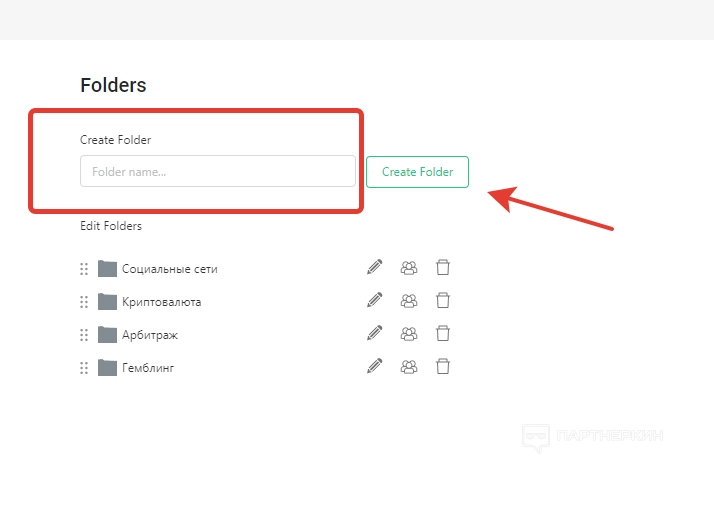Click drag handle beside Гемблинг
714x505 pixels.
click(x=84, y=368)
